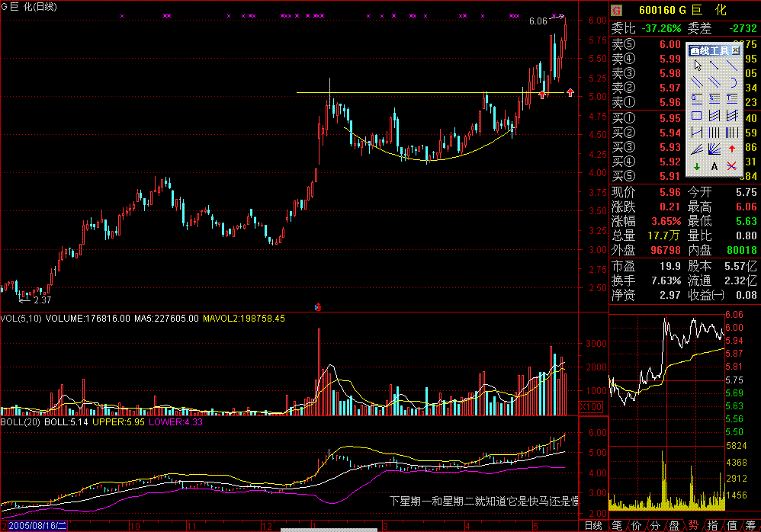
Task: Click the 市盈 value 19.9
Action: point(670,266)
